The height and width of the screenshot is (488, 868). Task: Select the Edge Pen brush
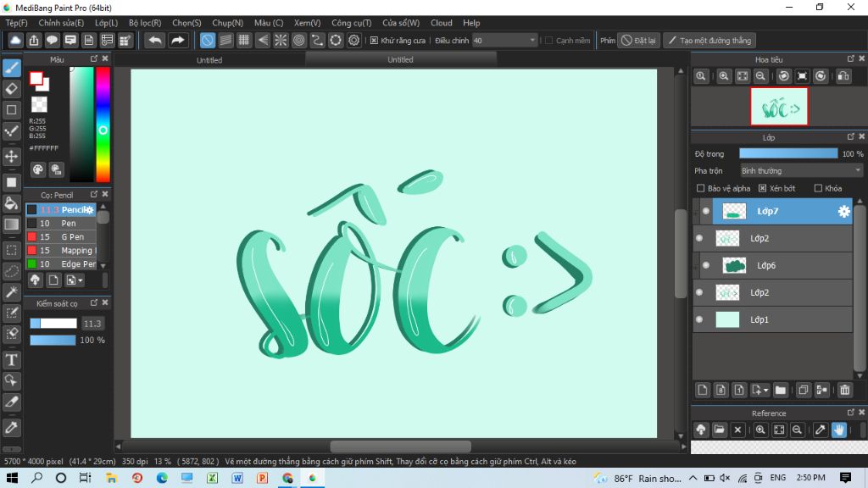61,264
